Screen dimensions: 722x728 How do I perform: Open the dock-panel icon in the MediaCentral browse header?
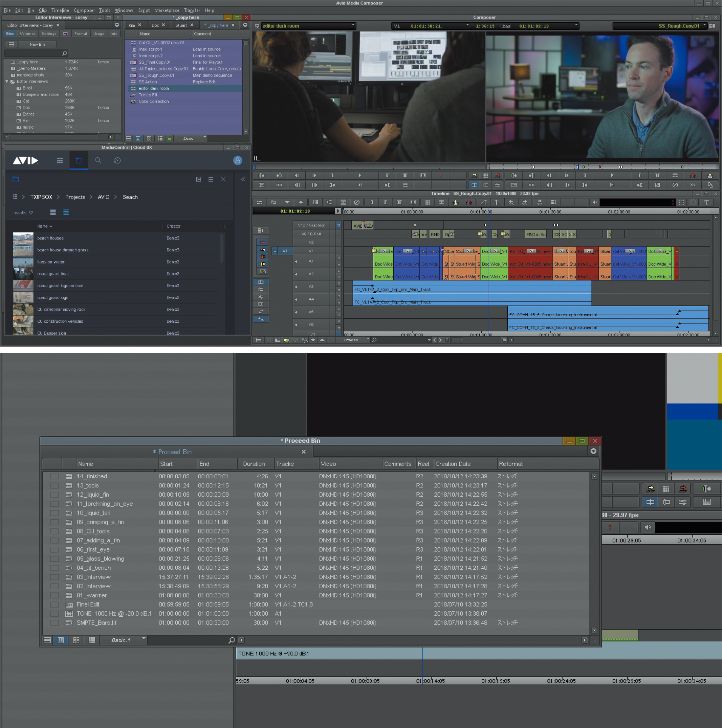coord(199,179)
